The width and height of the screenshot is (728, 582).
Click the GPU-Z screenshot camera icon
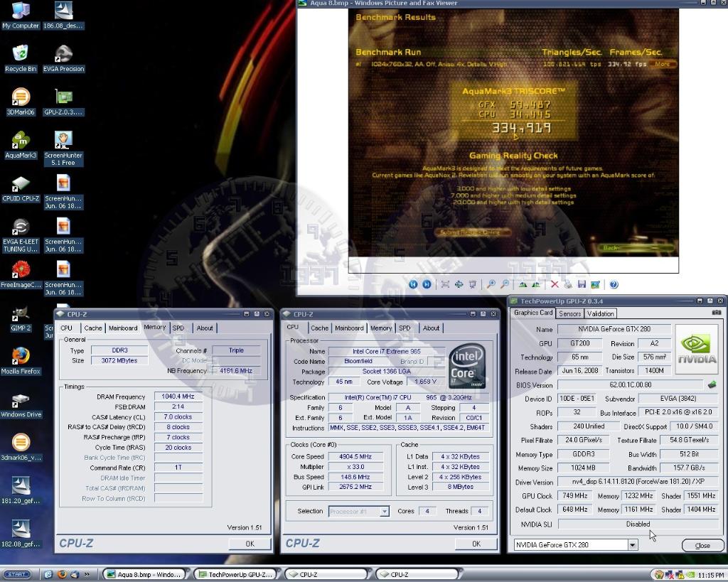717,313
